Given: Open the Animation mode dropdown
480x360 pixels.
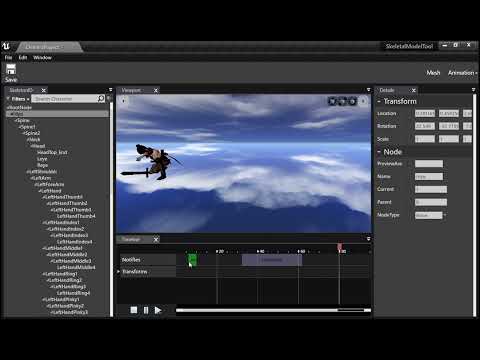Looking at the screenshot, I should pos(462,73).
